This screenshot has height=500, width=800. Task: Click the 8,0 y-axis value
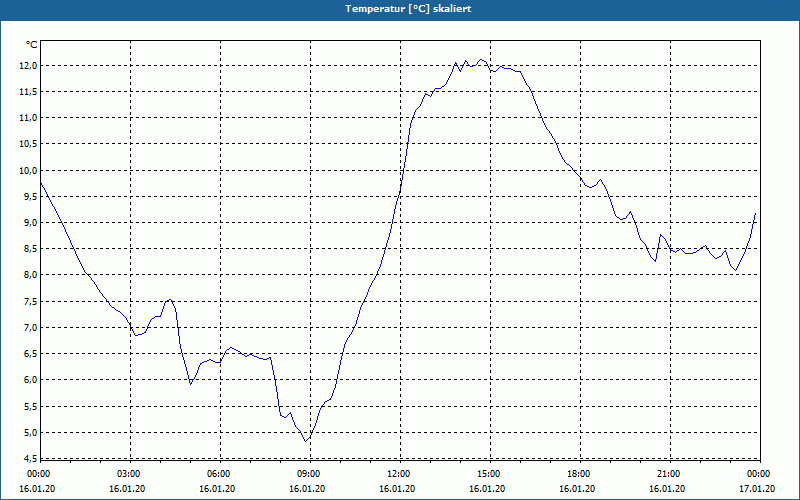pos(31,274)
